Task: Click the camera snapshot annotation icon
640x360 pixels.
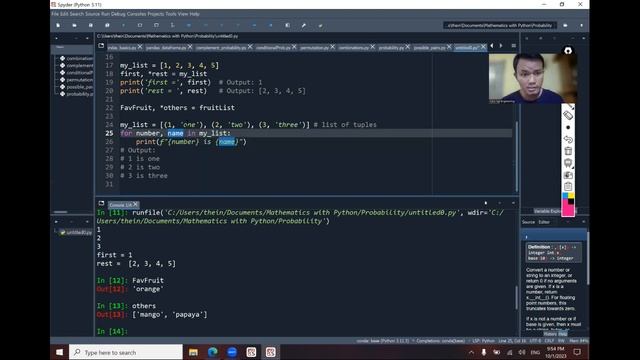Action: pos(568,175)
